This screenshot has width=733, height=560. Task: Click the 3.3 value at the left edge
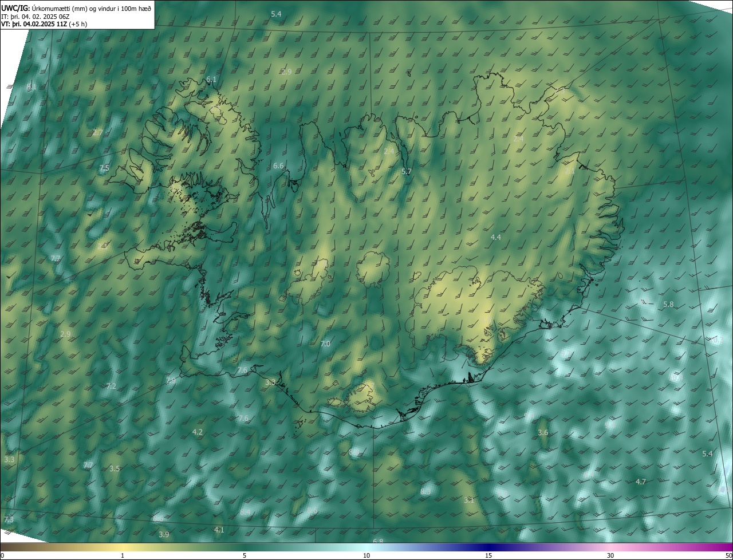pyautogui.click(x=9, y=459)
